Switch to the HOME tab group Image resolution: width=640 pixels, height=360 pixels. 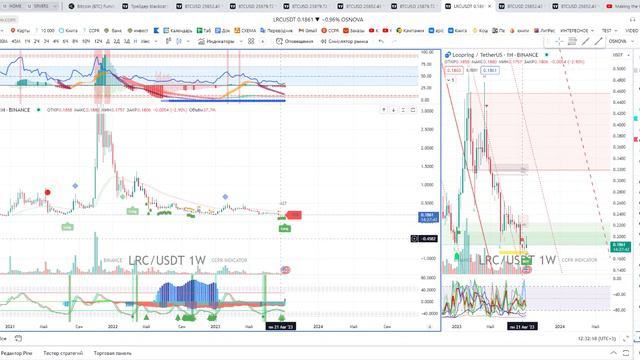point(12,6)
